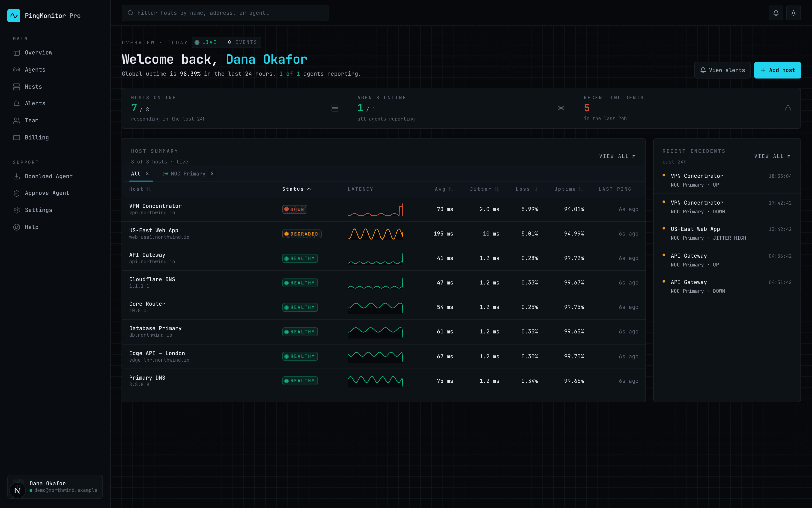The image size is (812, 508).
Task: Click the View alerts button
Action: pos(722,70)
